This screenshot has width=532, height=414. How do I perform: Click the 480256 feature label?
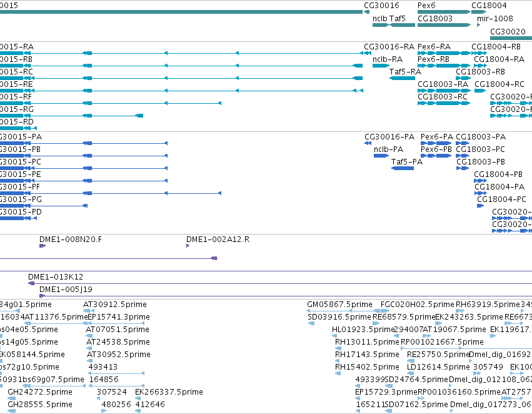click(x=116, y=405)
